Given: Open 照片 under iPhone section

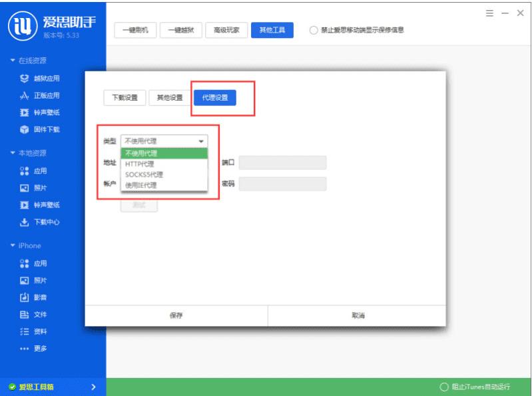Looking at the screenshot, I should tap(33, 280).
